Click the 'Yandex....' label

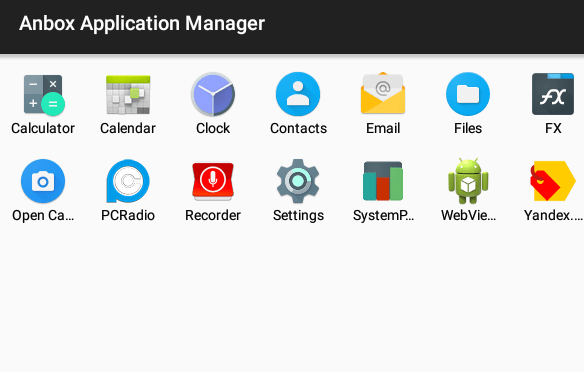[x=553, y=216]
